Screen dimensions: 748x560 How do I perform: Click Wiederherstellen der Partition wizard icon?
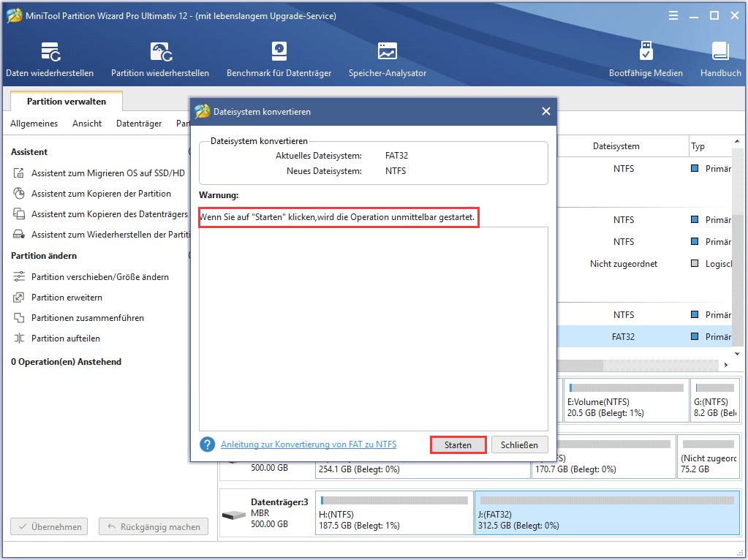coord(18,235)
